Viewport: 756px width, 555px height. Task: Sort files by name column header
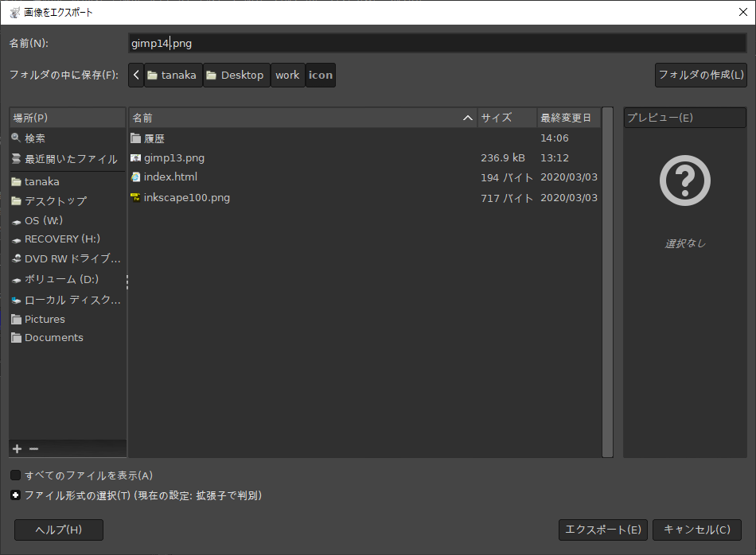(302, 118)
